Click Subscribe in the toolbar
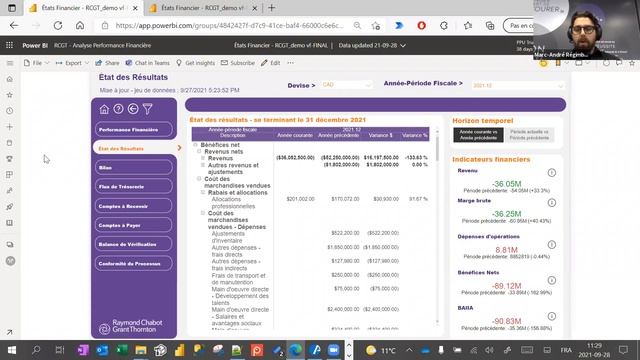Screen dimensions: 640x360 (x=238, y=63)
